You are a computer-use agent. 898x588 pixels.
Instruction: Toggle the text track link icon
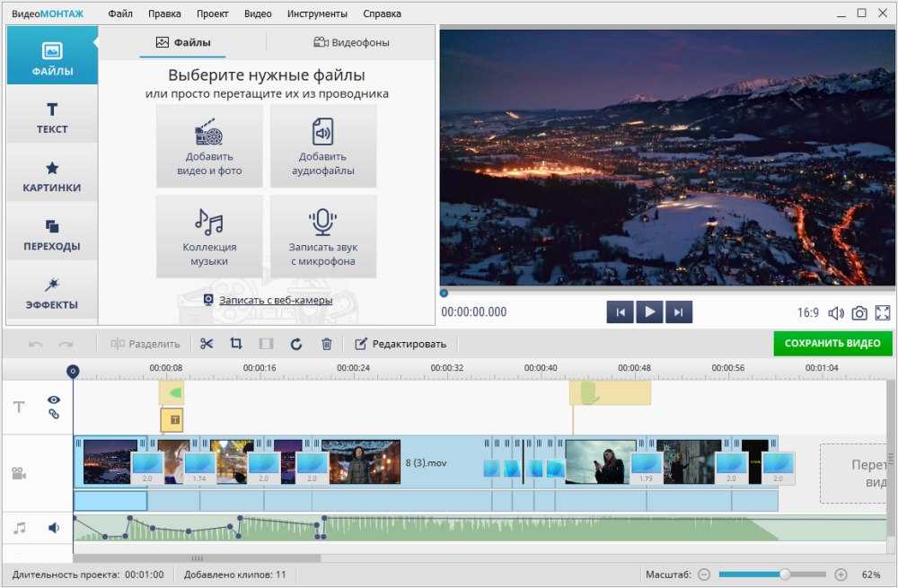pyautogui.click(x=54, y=414)
